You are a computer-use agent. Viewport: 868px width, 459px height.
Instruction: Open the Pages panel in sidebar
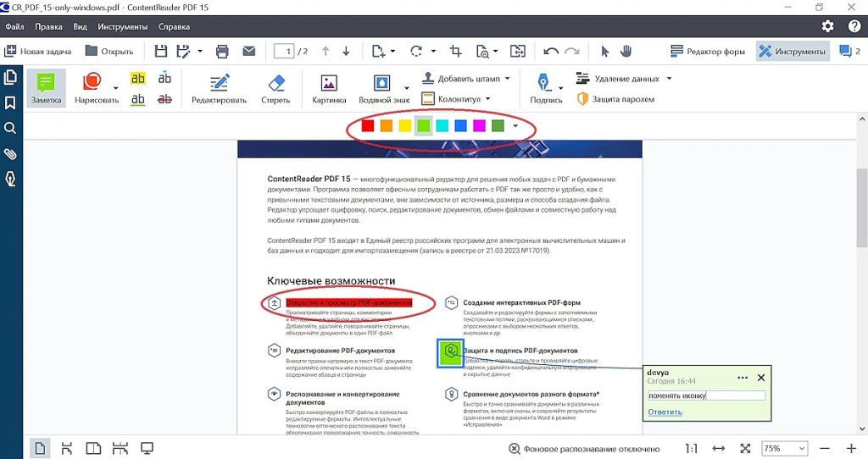pos(10,77)
